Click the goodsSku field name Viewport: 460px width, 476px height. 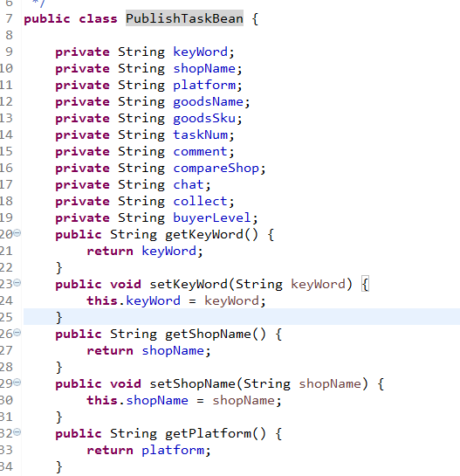[204, 119]
